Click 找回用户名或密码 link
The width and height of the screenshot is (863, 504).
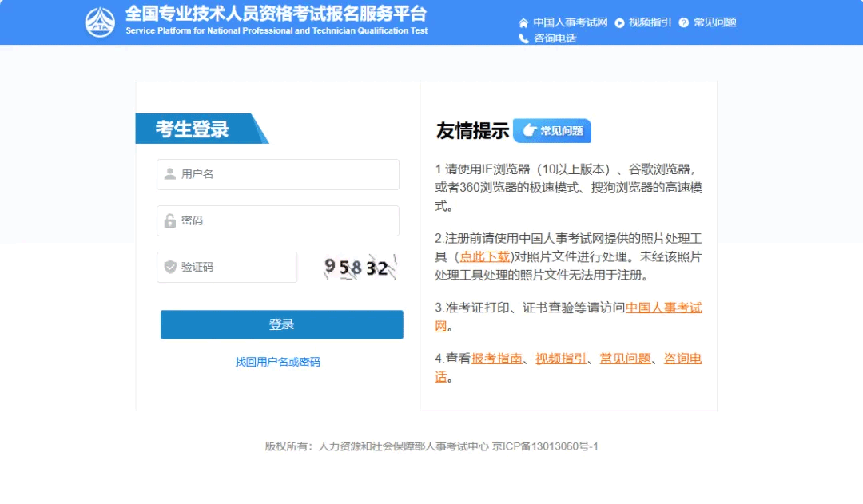(x=277, y=362)
